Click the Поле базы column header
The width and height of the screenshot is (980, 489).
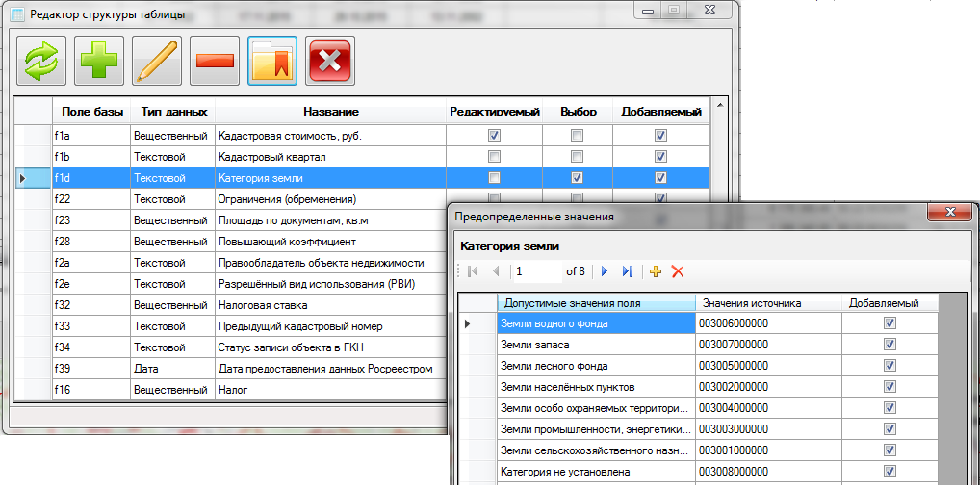(91, 112)
